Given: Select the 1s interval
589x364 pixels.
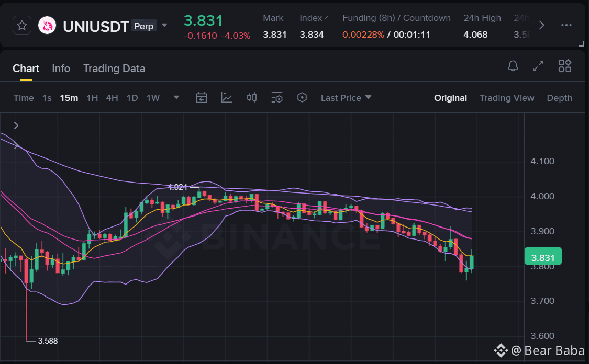Looking at the screenshot, I should 47,98.
